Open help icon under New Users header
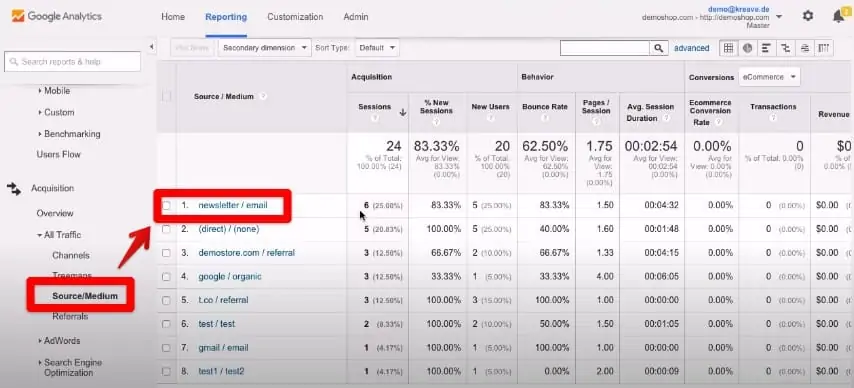Viewport: 854px width, 388px height. tap(490, 118)
